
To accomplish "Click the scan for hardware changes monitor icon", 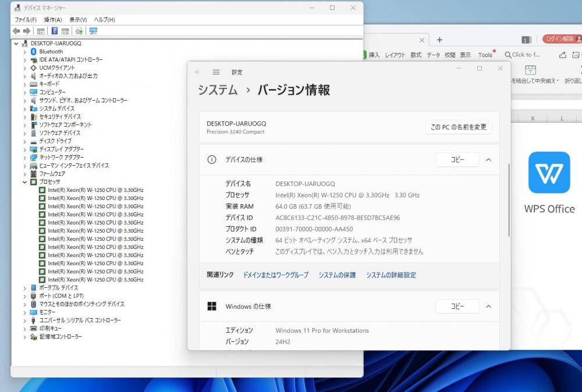I will [93, 31].
